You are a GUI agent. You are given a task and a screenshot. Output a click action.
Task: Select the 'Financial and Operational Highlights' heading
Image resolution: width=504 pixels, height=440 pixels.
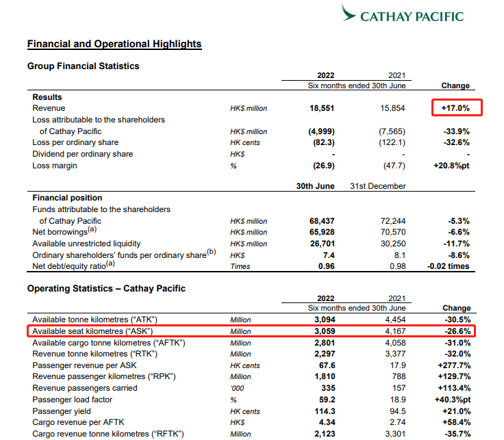point(114,44)
